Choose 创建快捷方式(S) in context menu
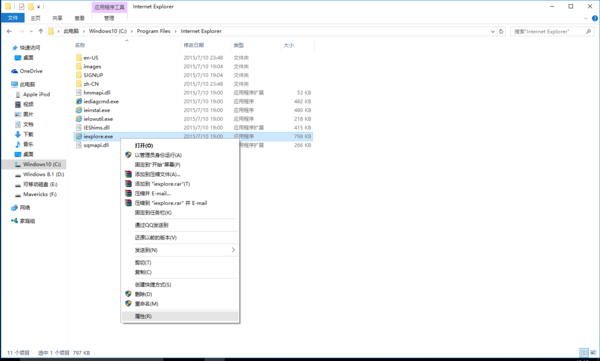This screenshot has height=361, width=600. [180, 284]
